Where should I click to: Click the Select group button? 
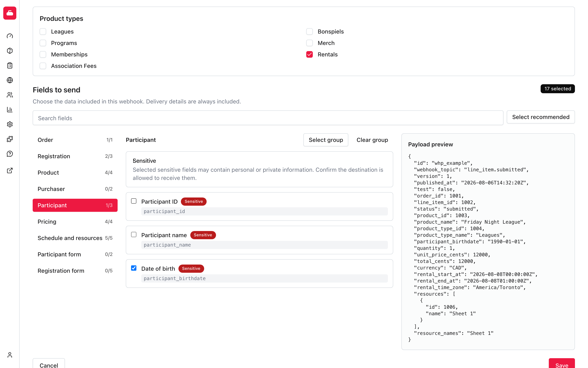click(x=326, y=140)
